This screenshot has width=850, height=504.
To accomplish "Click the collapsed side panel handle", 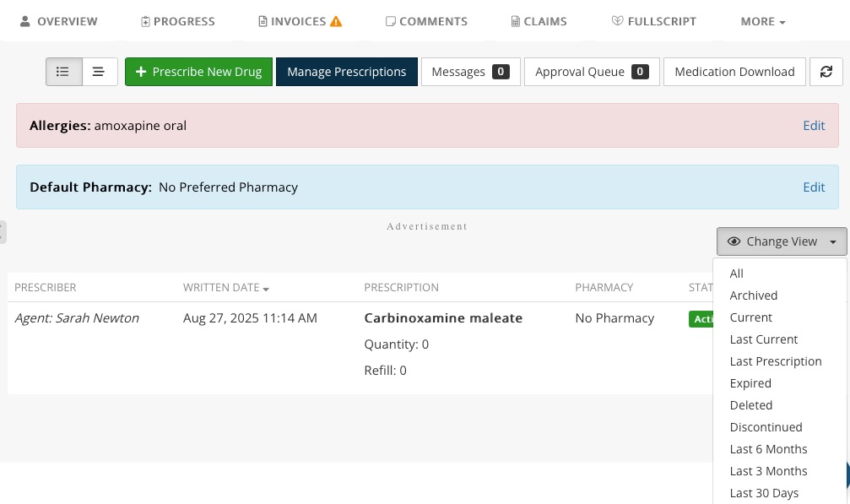I will (3, 232).
